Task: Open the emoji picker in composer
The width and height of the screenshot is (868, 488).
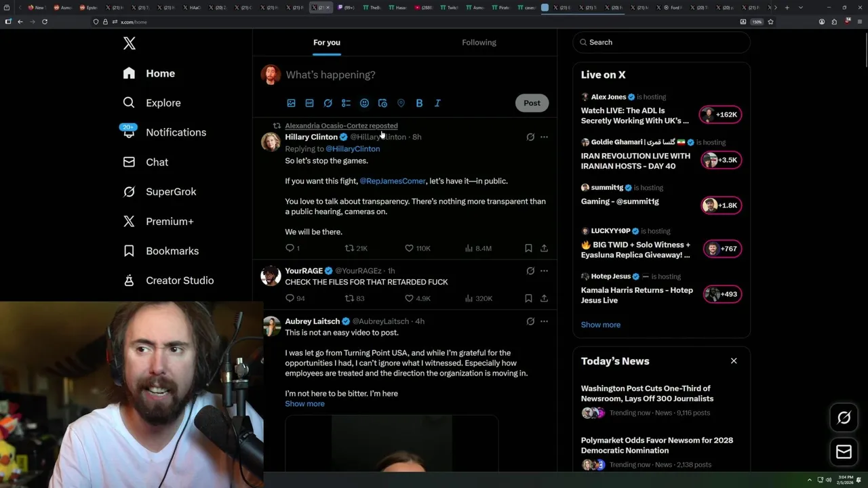Action: coord(364,103)
